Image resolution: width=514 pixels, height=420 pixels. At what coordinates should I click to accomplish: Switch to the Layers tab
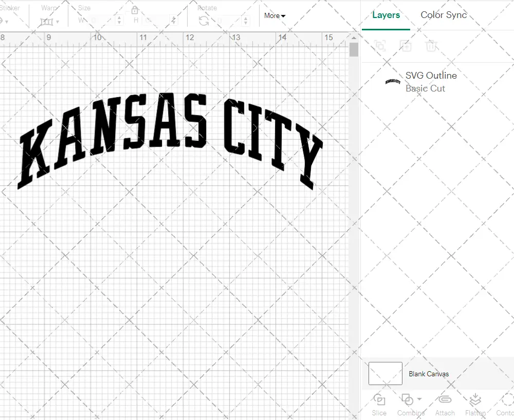(x=386, y=15)
